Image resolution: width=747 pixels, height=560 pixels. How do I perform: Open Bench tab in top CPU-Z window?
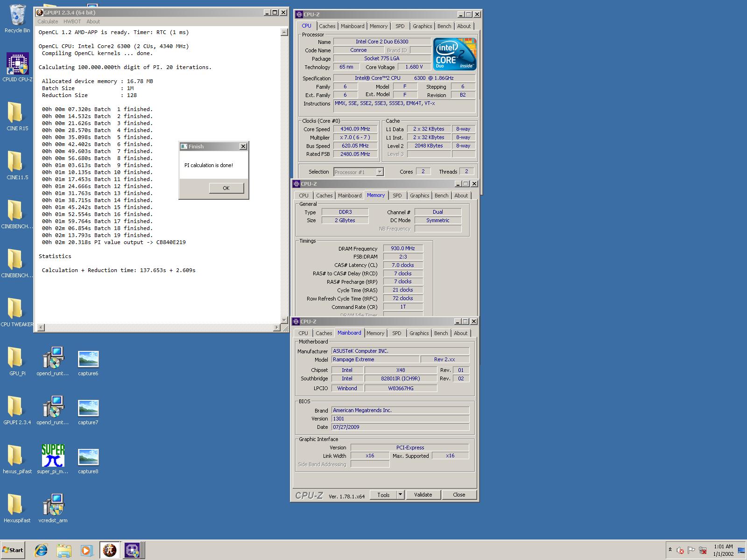[x=444, y=26]
